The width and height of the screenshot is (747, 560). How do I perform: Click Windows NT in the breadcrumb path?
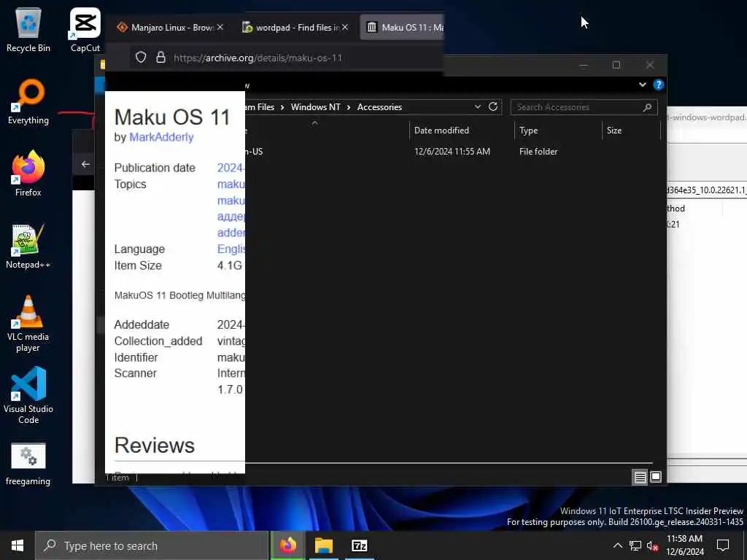(x=315, y=107)
